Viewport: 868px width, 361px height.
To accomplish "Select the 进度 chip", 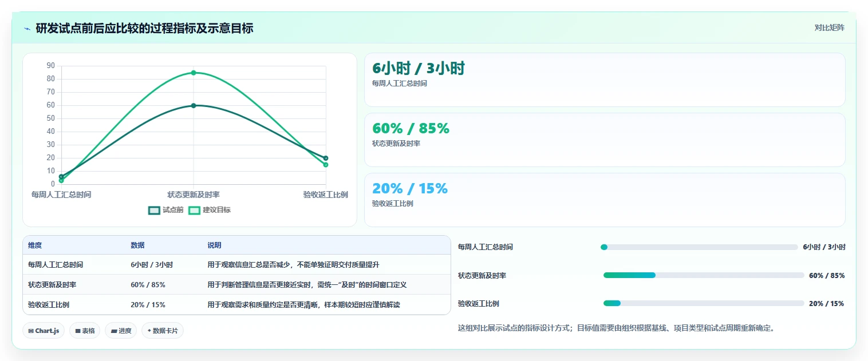I will coord(121,331).
